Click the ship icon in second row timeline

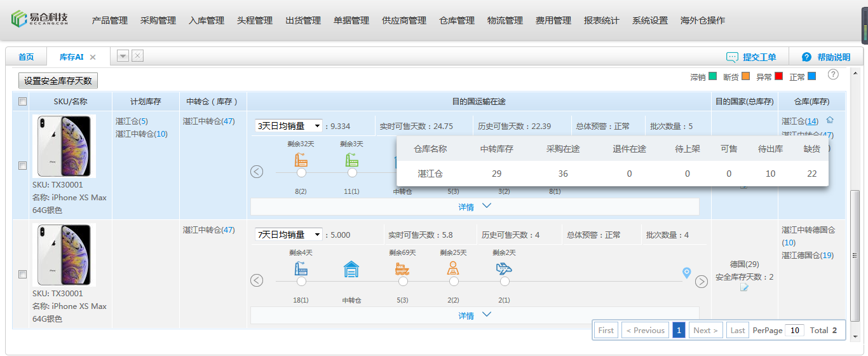coord(403,269)
